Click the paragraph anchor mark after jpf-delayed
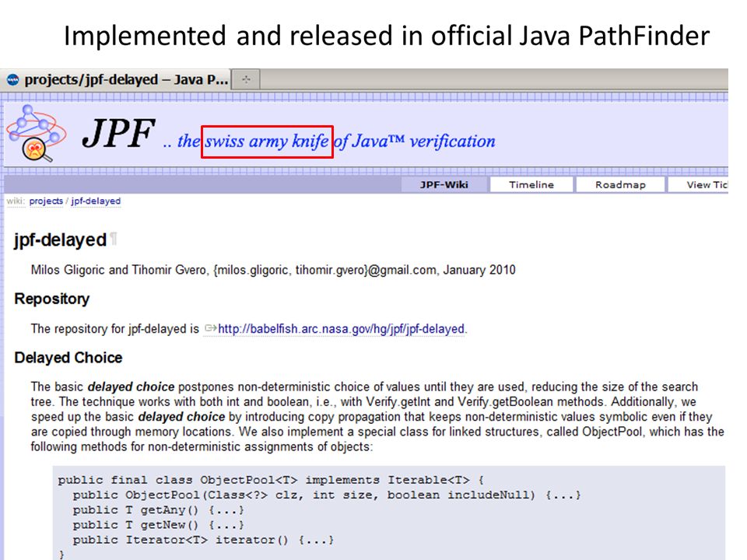747x560 pixels. coord(114,239)
